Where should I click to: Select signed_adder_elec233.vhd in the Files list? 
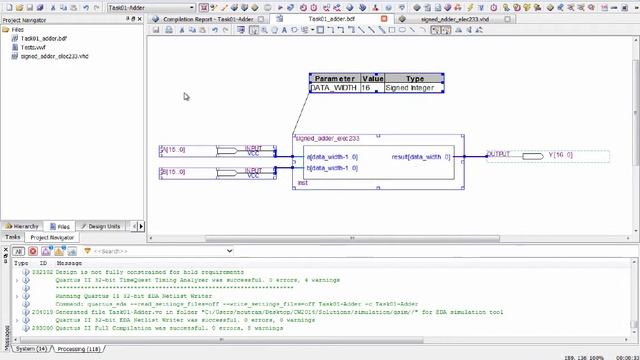[54, 56]
